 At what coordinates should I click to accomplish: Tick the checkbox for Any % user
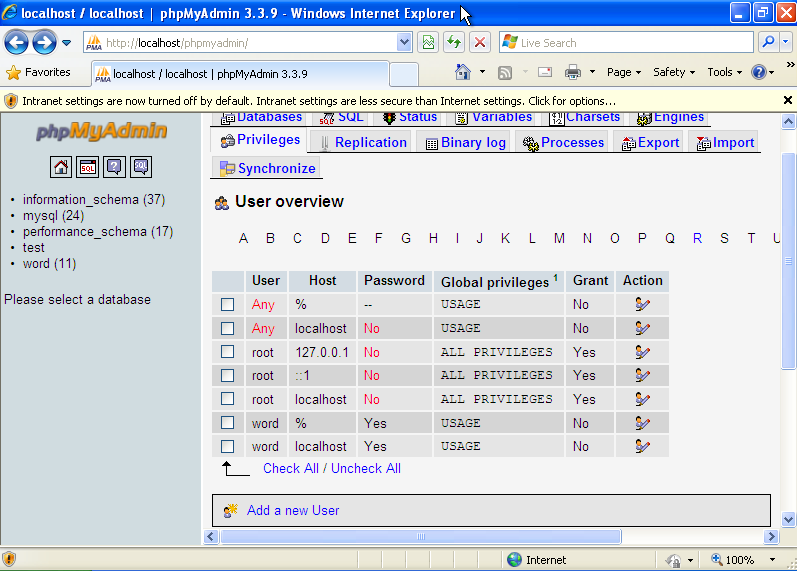227,304
